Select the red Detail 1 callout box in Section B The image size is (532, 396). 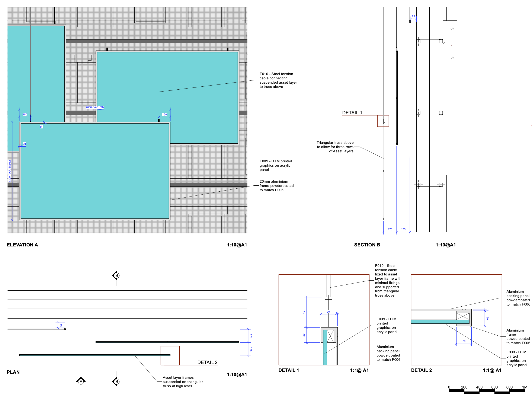coord(383,121)
